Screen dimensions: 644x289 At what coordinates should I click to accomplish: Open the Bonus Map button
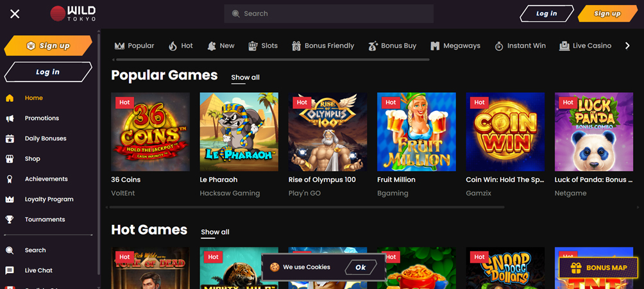tap(598, 268)
